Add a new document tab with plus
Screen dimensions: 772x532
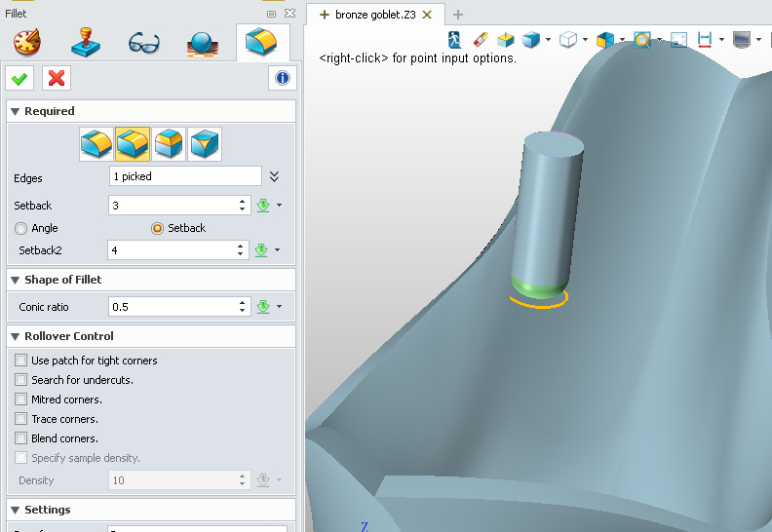[458, 15]
